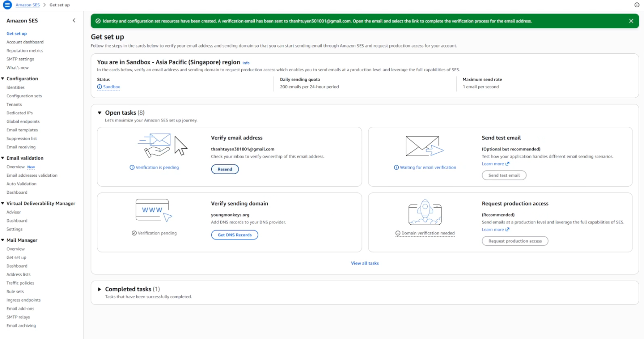Viewport: 644px width, 339px height.
Task: Click the WWW sending domain illustration
Action: [x=154, y=210]
